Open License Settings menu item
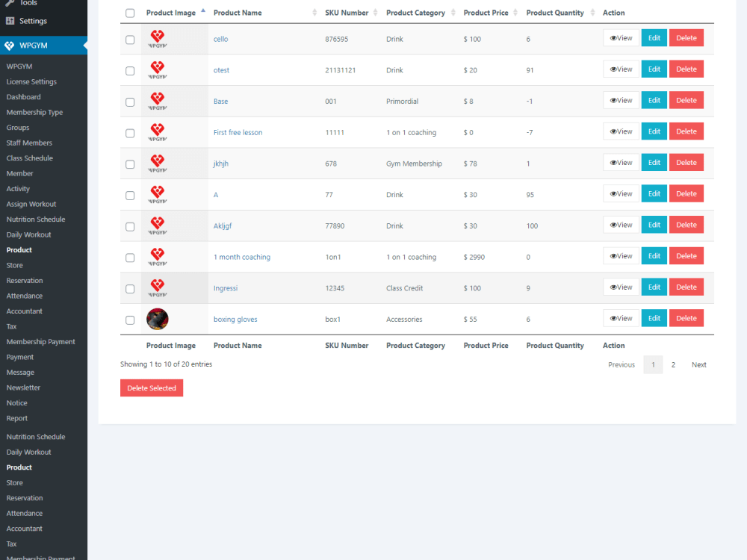 pyautogui.click(x=31, y=82)
